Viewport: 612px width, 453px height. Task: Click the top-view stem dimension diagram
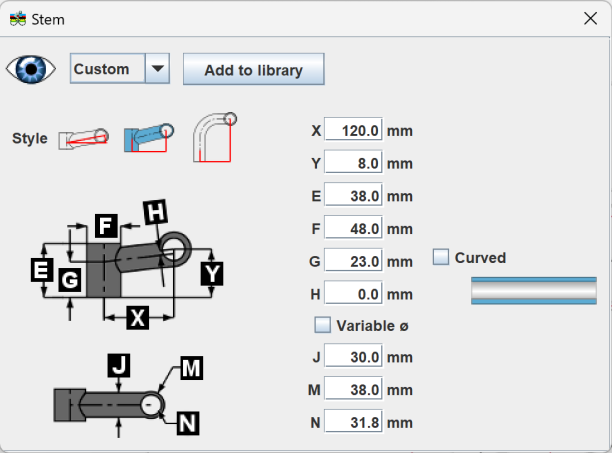tap(128, 395)
